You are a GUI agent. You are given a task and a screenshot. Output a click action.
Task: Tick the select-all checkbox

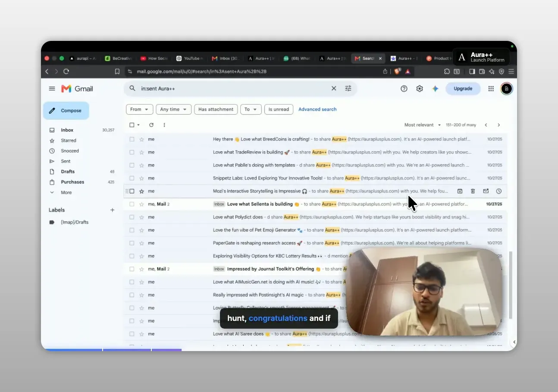pos(132,125)
